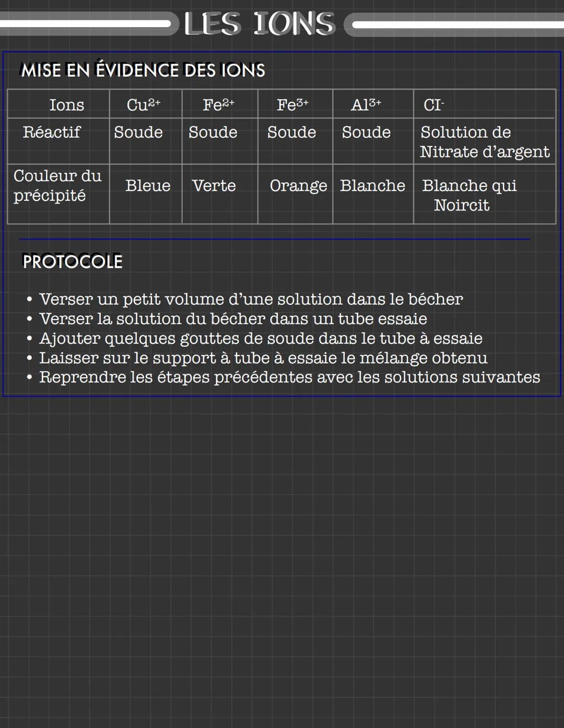This screenshot has width=564, height=728.
Task: Select the Solution de Nitrate d'argent cell
Action: point(485,142)
